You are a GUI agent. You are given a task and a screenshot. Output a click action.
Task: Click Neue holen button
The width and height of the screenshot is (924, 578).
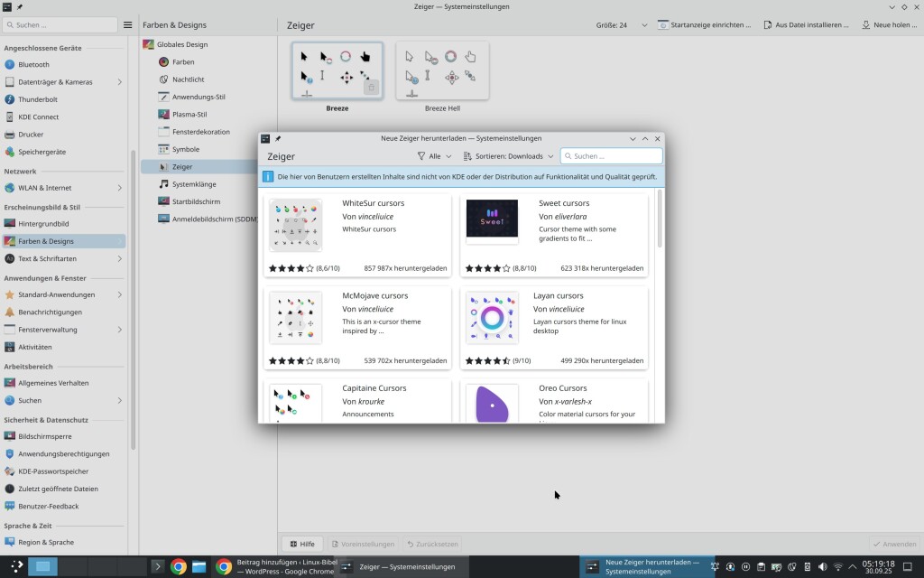click(889, 24)
